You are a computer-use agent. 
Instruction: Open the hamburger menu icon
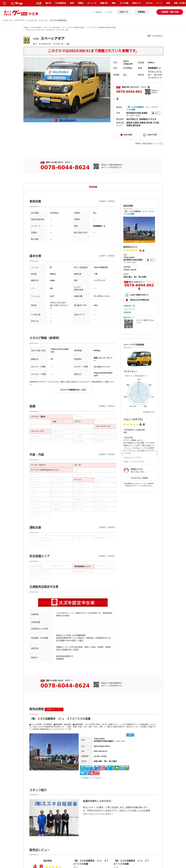tap(4, 3)
